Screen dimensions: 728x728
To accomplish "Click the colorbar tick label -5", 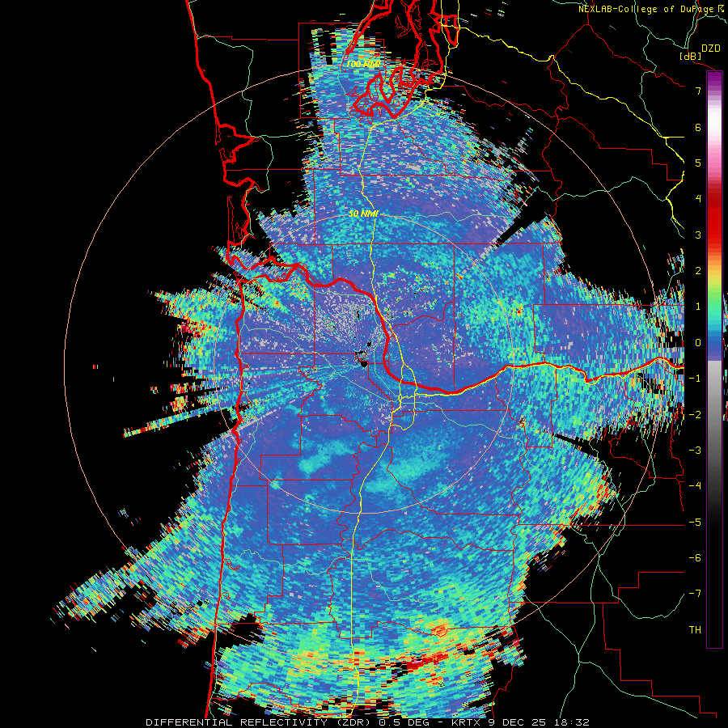I will click(695, 523).
